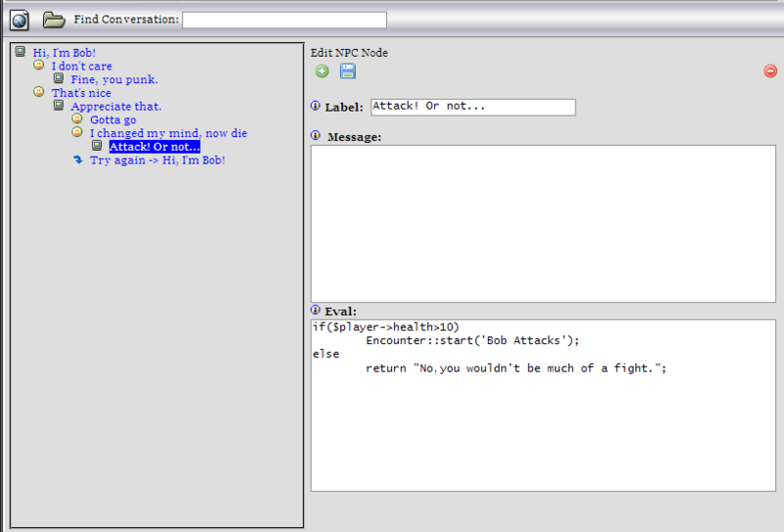Select 'I changed my mind, now die' node

click(168, 133)
